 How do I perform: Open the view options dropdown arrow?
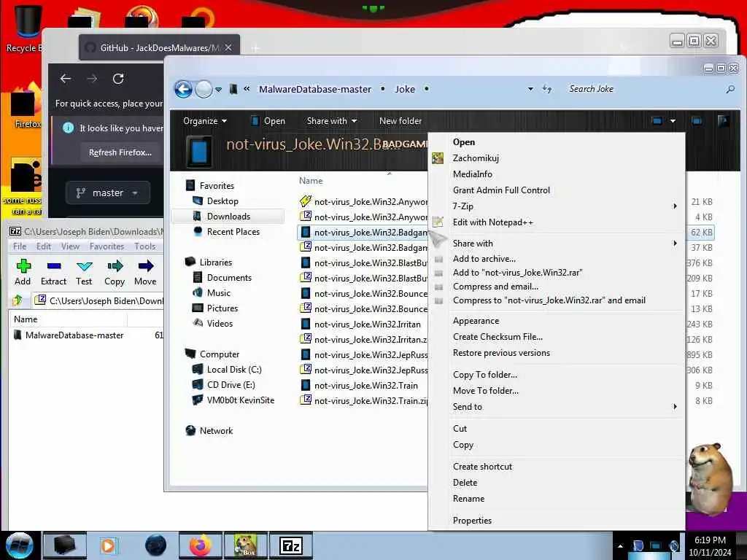pyautogui.click(x=673, y=121)
